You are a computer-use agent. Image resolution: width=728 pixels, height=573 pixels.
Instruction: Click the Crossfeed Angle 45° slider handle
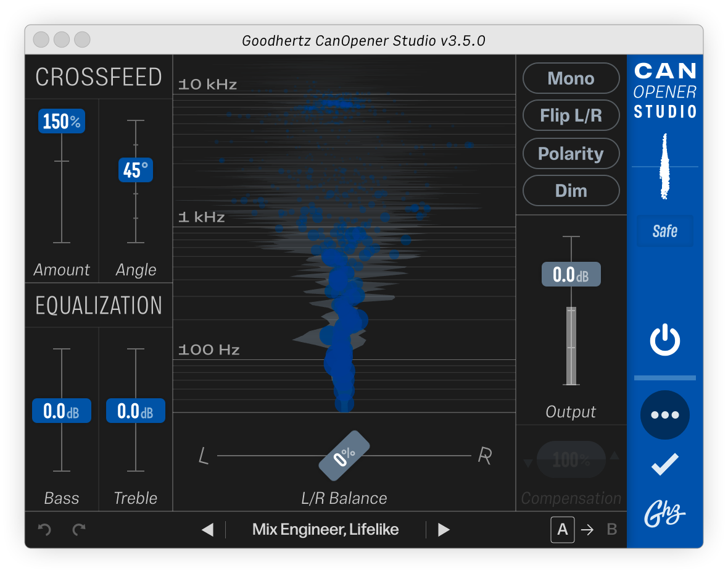[x=136, y=170]
